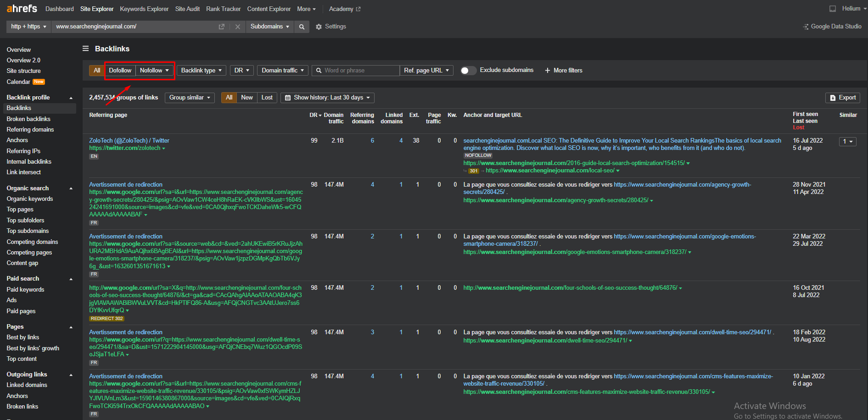Image resolution: width=868 pixels, height=420 pixels.
Task: Sort by Domain traffic column
Action: [334, 118]
